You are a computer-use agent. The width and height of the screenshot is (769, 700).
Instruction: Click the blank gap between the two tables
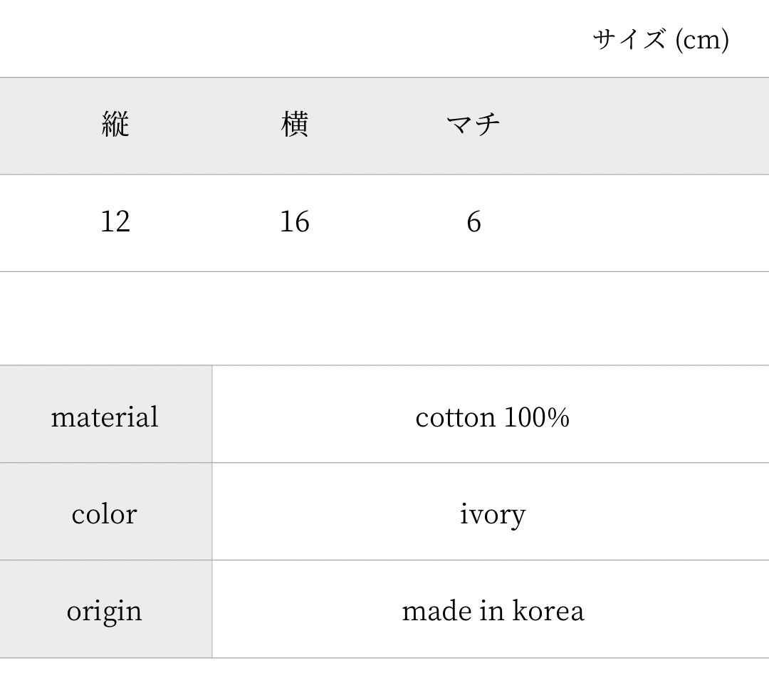(384, 318)
